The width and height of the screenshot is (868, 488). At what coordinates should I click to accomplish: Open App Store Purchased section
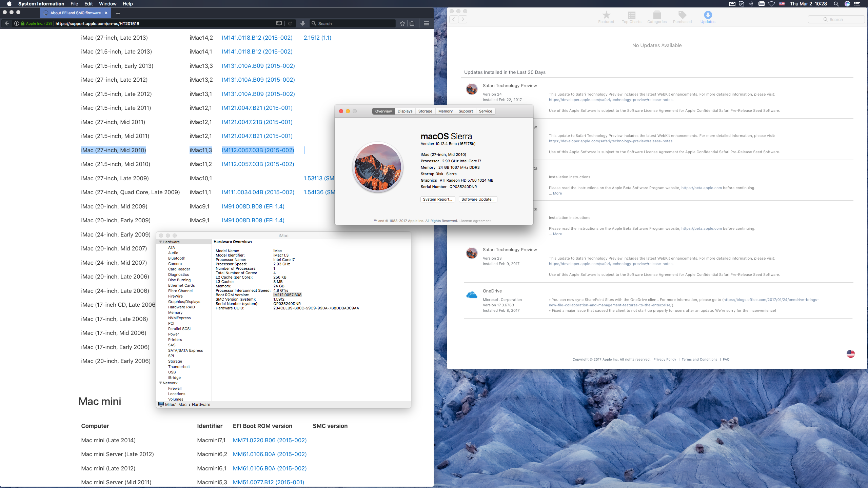[x=682, y=17]
